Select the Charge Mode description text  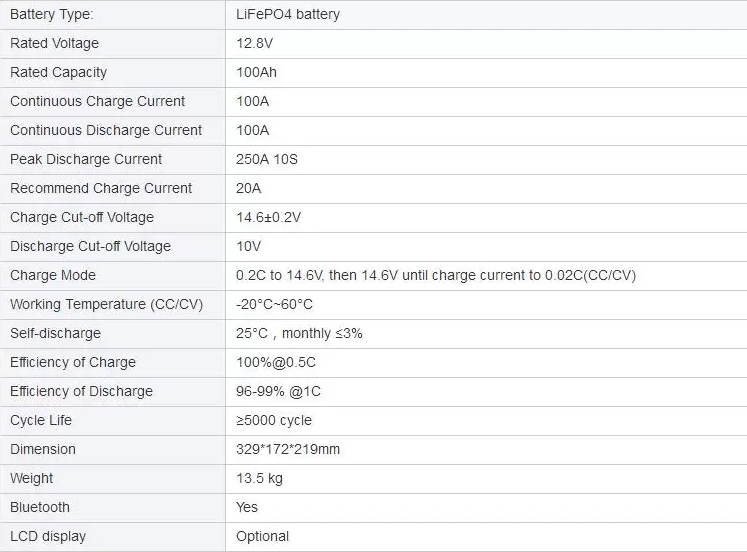pyautogui.click(x=436, y=275)
